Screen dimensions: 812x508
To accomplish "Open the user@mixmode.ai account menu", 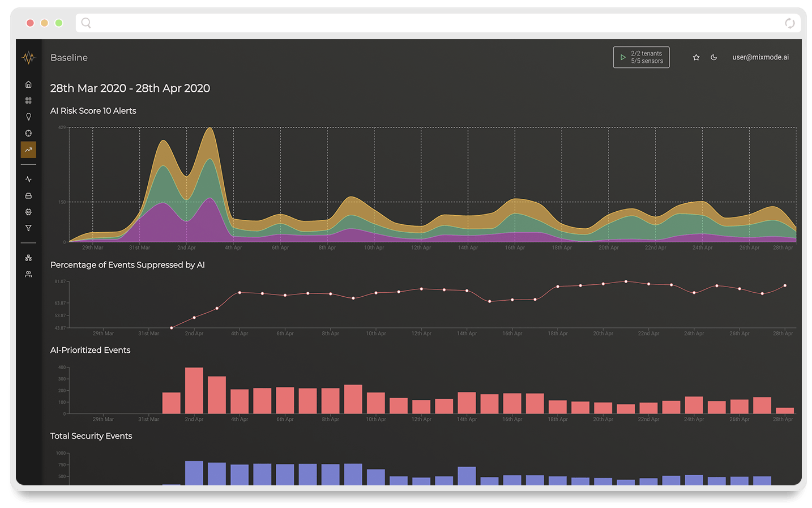I will pyautogui.click(x=760, y=57).
